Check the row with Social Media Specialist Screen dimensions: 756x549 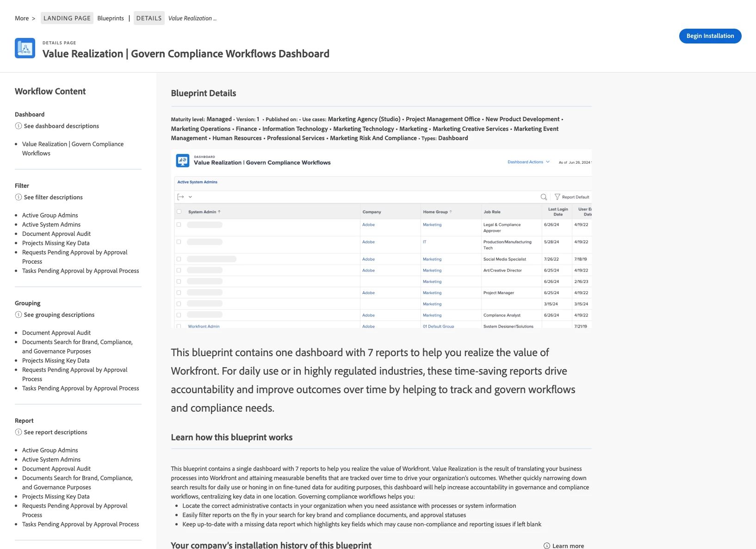click(x=179, y=259)
